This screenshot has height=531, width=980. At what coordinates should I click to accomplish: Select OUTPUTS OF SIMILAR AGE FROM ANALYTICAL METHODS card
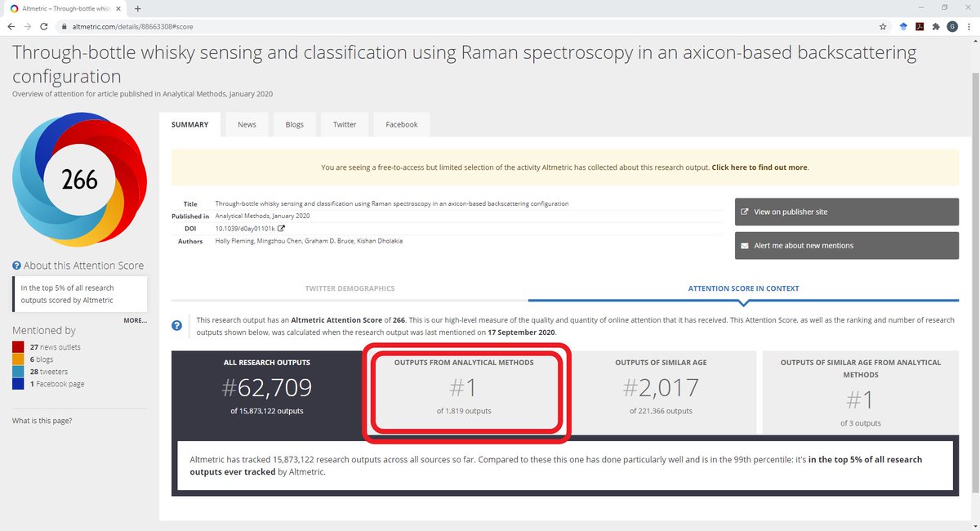(861, 392)
